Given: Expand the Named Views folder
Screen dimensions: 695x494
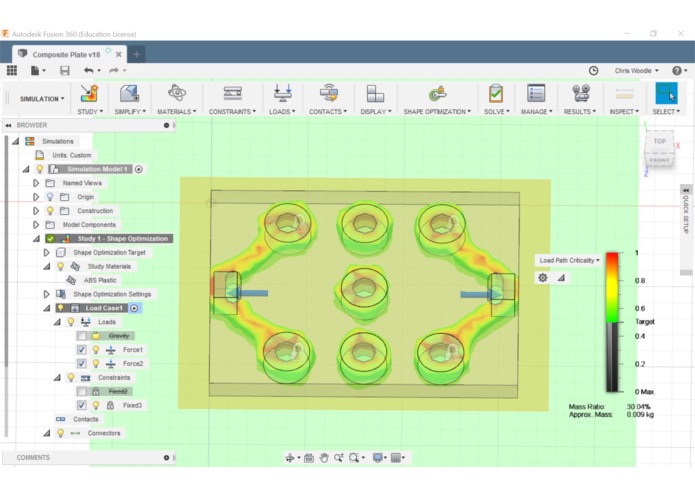Looking at the screenshot, I should click(x=36, y=183).
